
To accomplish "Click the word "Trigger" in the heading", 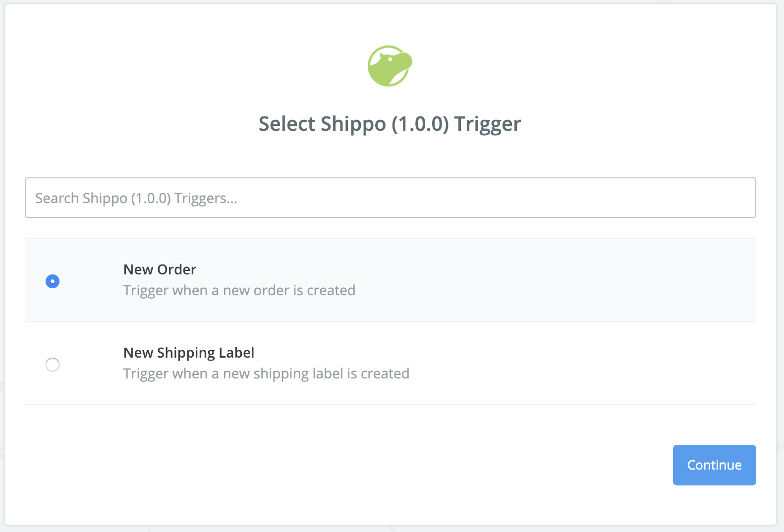I will (x=488, y=124).
